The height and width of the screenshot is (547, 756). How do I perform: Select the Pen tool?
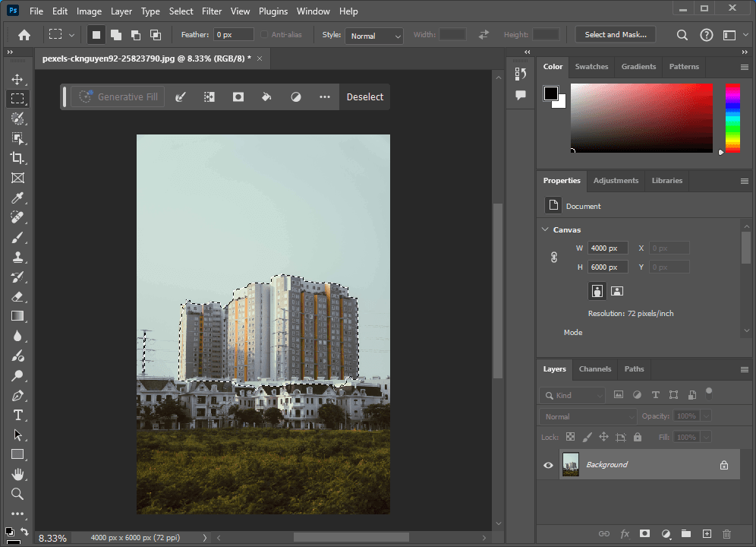pyautogui.click(x=17, y=395)
